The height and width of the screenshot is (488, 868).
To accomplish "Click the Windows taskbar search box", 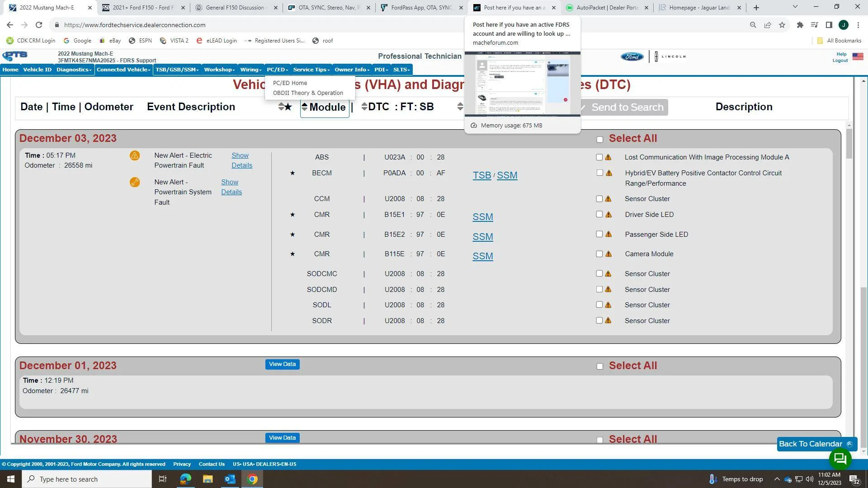I will pyautogui.click(x=87, y=479).
